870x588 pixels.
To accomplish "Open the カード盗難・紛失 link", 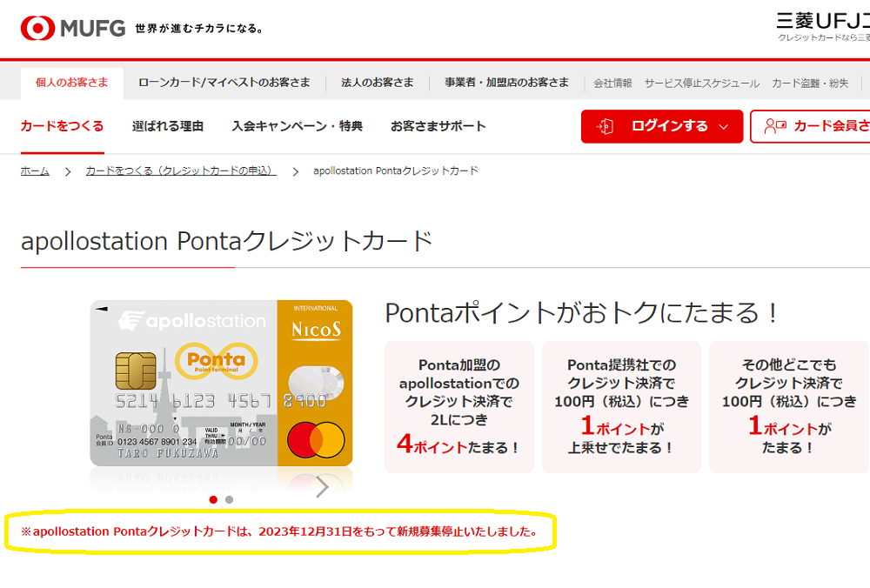I will click(810, 84).
